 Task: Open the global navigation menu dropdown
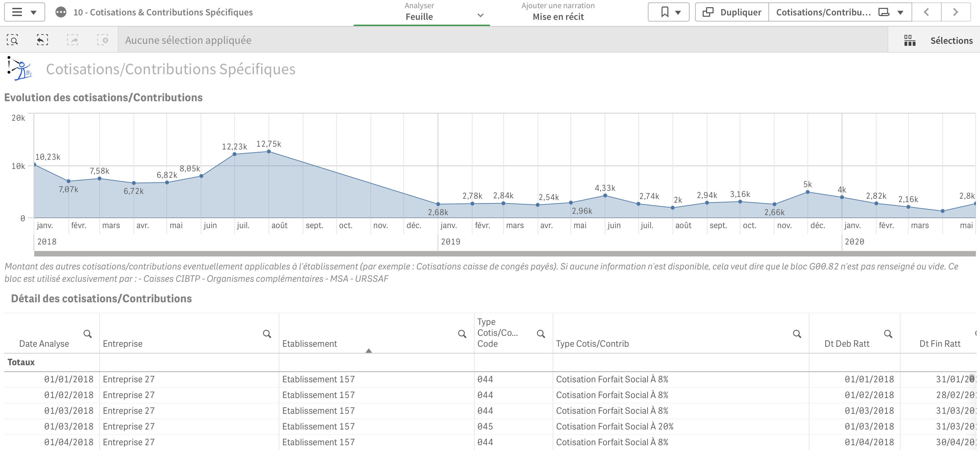pyautogui.click(x=24, y=12)
